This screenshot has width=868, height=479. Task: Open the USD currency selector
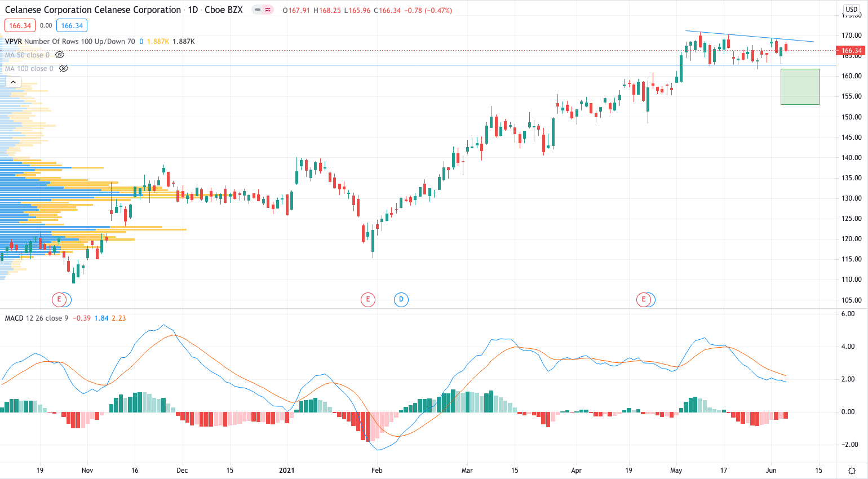pos(851,9)
